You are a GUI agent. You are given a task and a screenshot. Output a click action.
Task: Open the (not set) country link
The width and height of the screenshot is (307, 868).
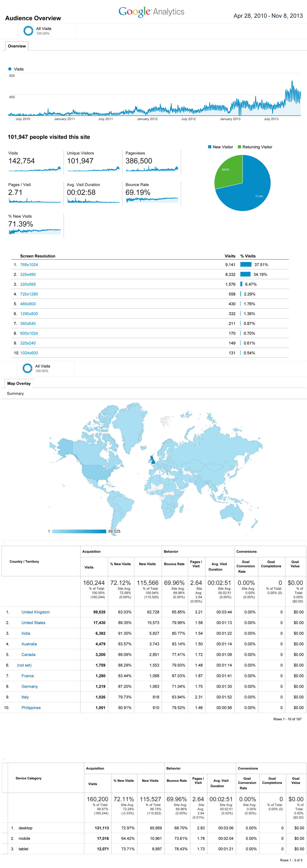24,665
